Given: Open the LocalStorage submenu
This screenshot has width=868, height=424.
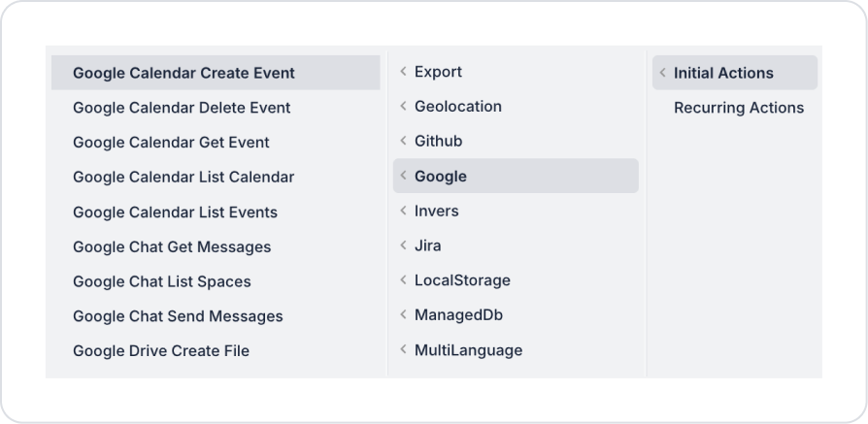Looking at the screenshot, I should pos(516,280).
